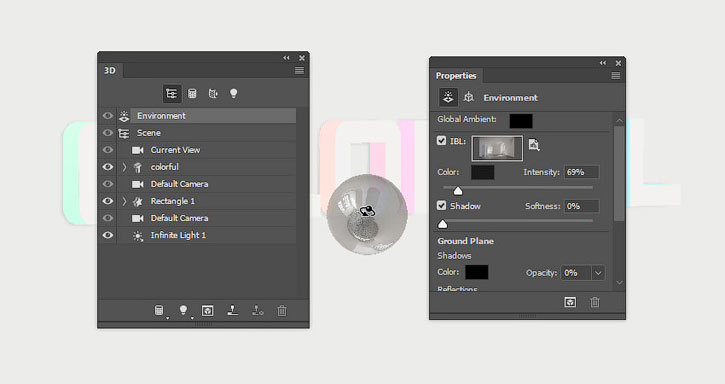Click the IBL environment thumbnail
This screenshot has height=384, width=725.
(497, 148)
